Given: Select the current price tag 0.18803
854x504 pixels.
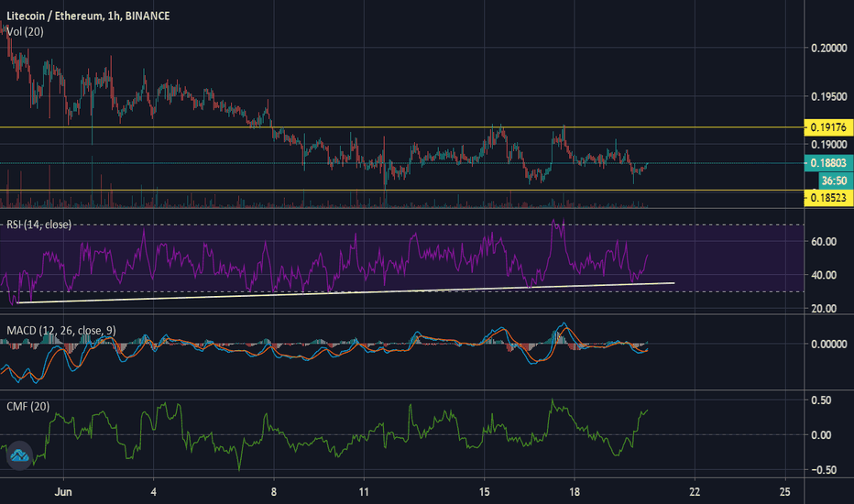Looking at the screenshot, I should pyautogui.click(x=828, y=163).
